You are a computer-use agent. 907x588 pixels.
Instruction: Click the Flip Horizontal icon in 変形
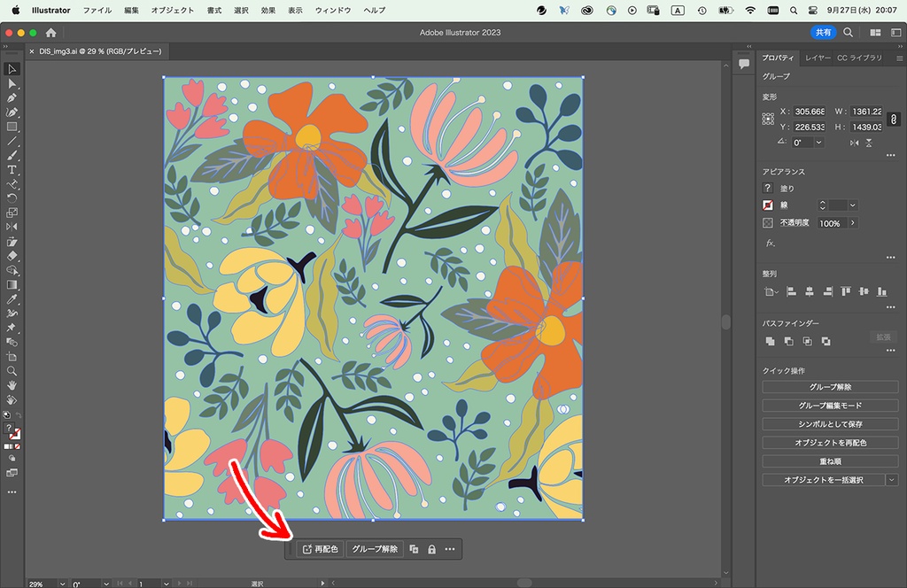pyautogui.click(x=855, y=143)
